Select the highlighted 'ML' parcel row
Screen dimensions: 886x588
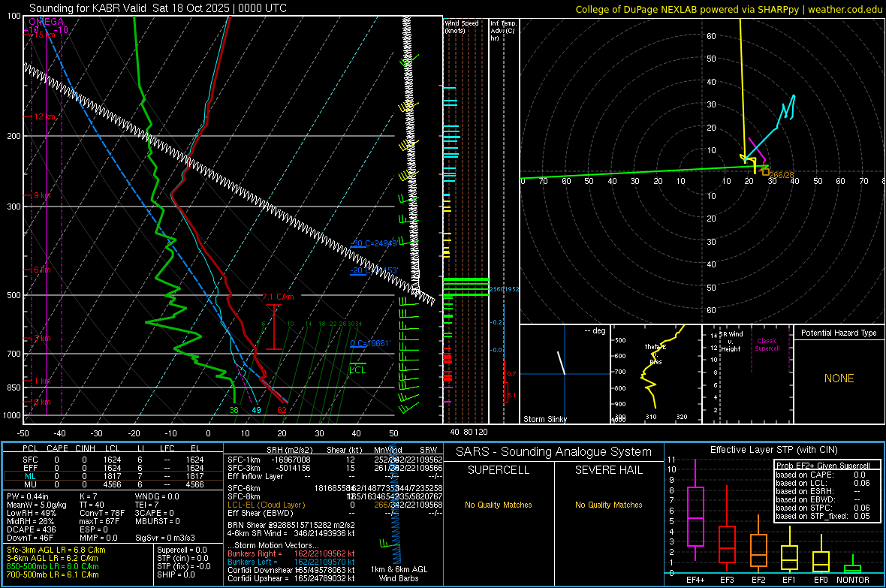click(x=113, y=476)
